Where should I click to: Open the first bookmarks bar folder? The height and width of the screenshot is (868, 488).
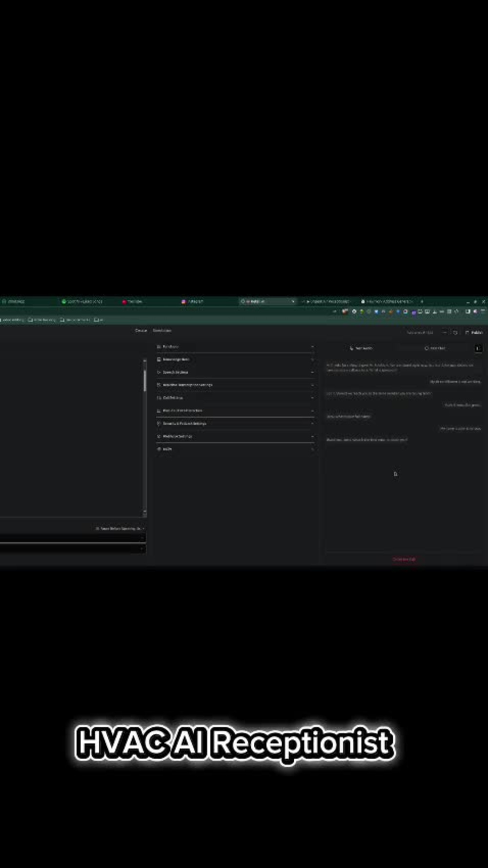(x=13, y=320)
